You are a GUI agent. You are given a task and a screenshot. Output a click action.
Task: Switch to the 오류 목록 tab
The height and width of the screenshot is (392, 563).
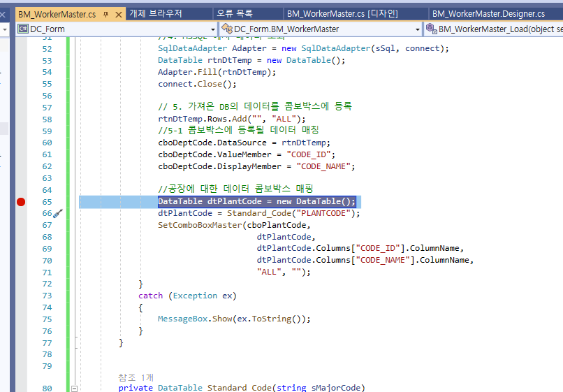point(235,14)
